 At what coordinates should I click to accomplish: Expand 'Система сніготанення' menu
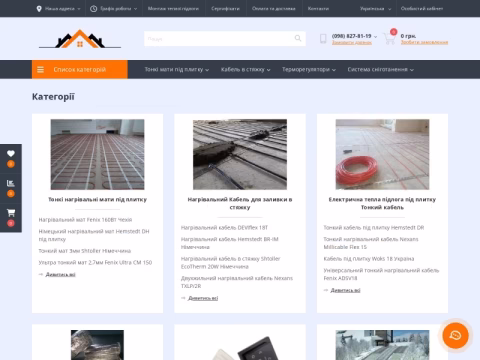(x=381, y=70)
